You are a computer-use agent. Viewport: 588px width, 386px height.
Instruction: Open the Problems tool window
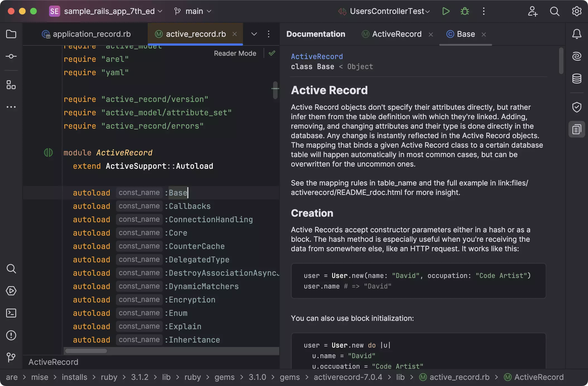point(11,335)
